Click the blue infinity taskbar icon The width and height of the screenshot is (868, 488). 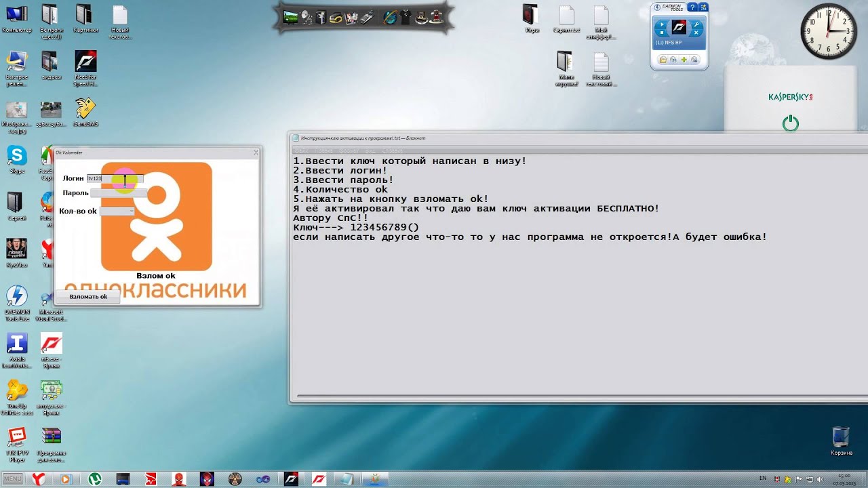click(x=263, y=479)
